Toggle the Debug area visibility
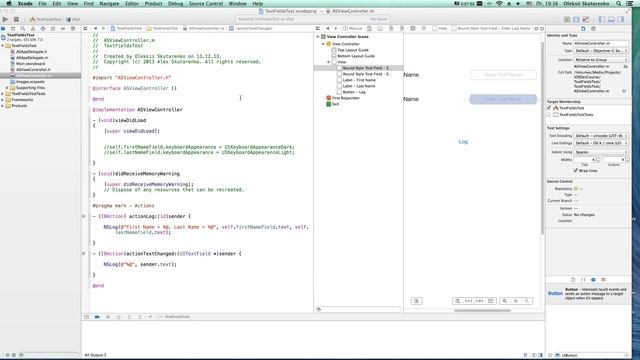 (611, 19)
